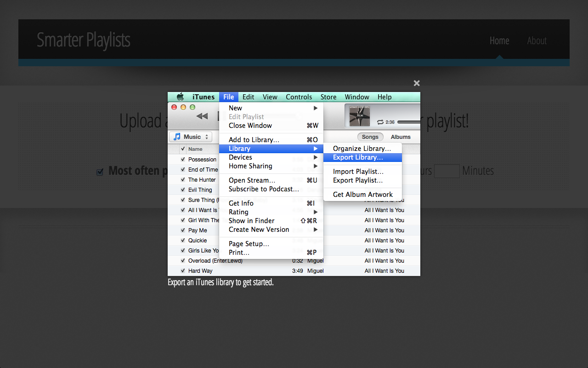
Task: Uncheck the Overload (Enter.Lewd) checkbox
Action: (x=183, y=260)
